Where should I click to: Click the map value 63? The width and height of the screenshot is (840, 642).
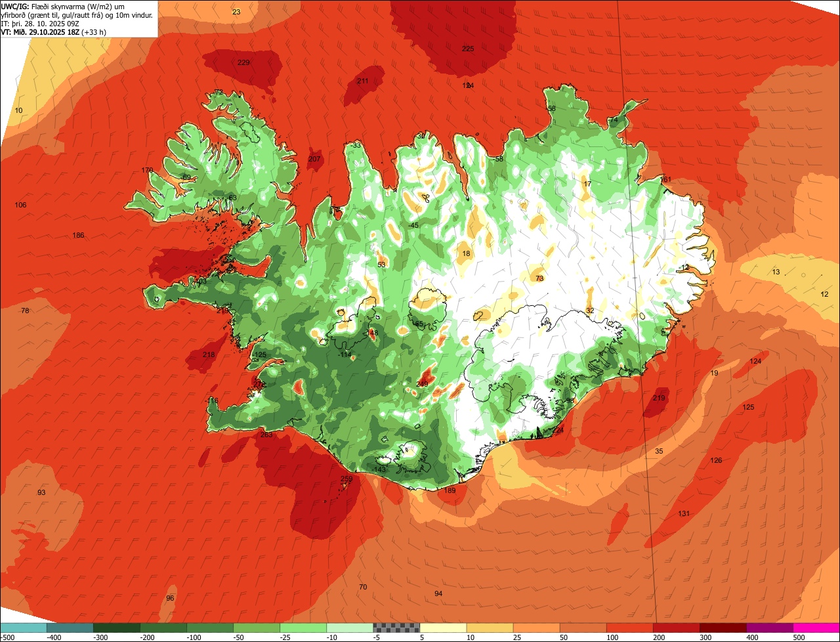pyautogui.click(x=232, y=198)
